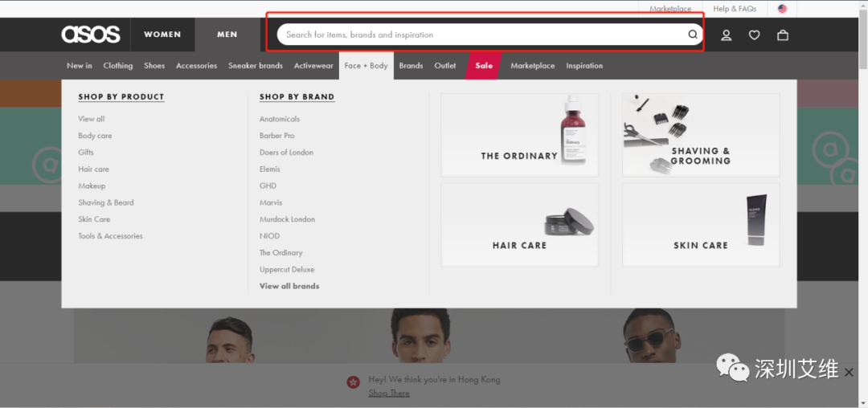
Task: Open the New in menu
Action: coord(79,65)
